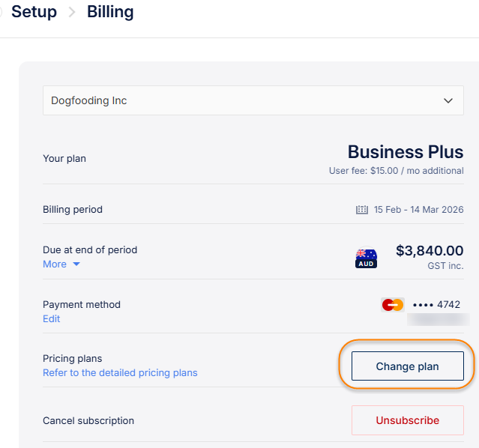Screen dimensions: 479x448
Task: Click the Mastercard payment card icon
Action: [392, 305]
